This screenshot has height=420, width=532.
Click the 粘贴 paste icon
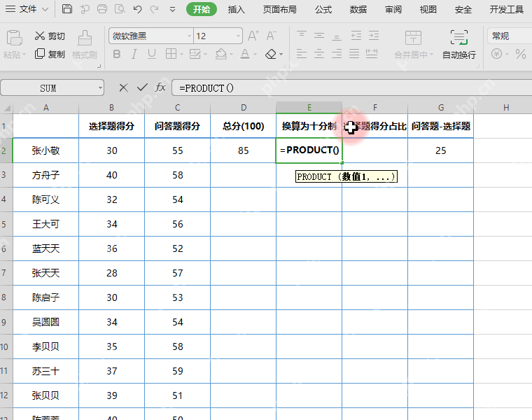point(14,38)
